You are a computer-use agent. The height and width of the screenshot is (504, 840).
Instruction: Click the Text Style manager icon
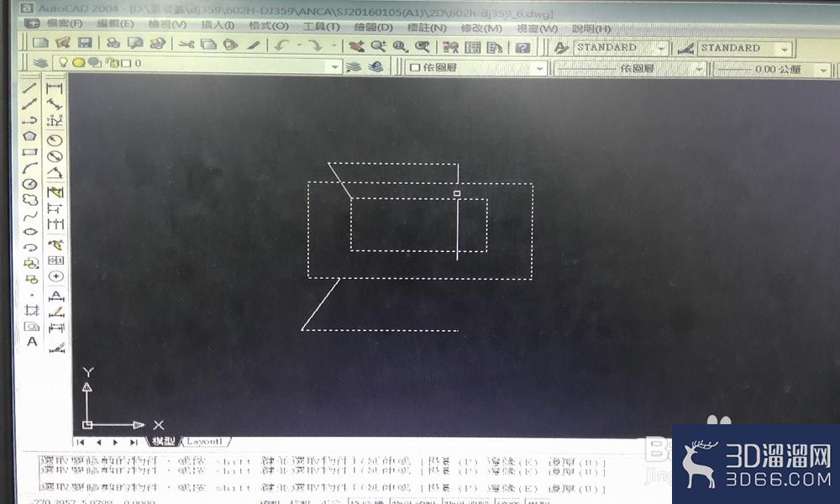pos(561,48)
